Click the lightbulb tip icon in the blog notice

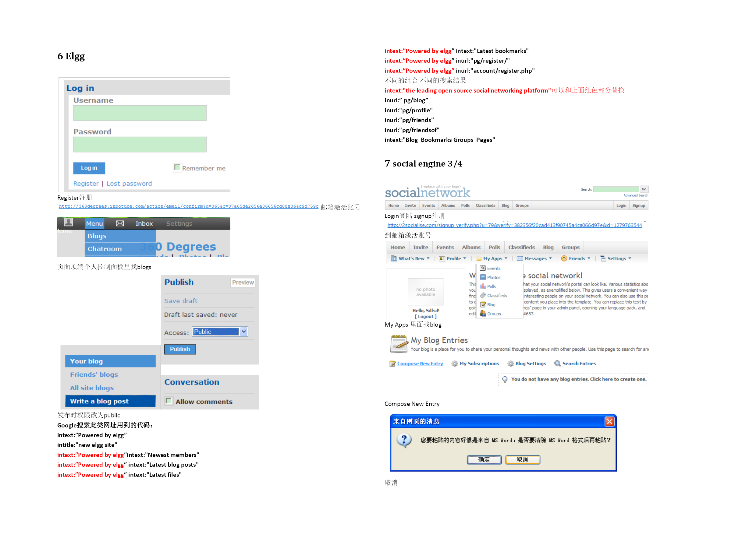tap(504, 379)
